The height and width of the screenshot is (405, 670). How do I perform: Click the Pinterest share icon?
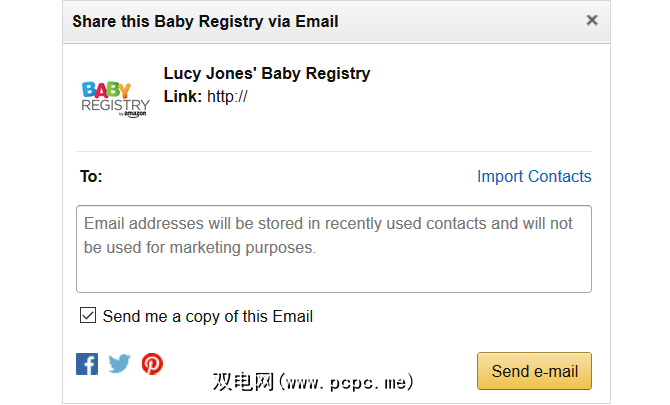(x=152, y=364)
